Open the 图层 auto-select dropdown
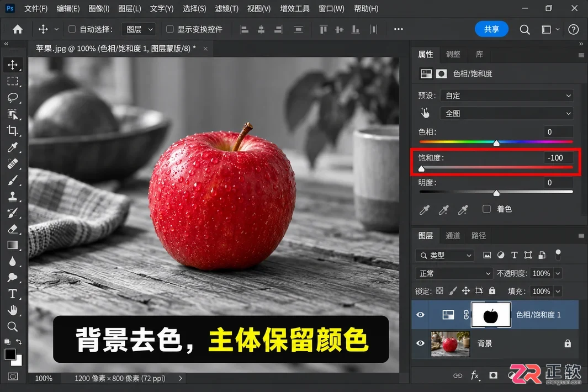 [139, 29]
